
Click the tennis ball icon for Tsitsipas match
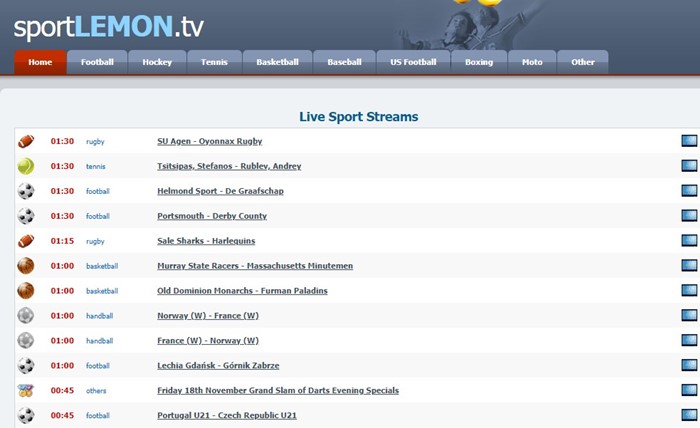point(26,166)
